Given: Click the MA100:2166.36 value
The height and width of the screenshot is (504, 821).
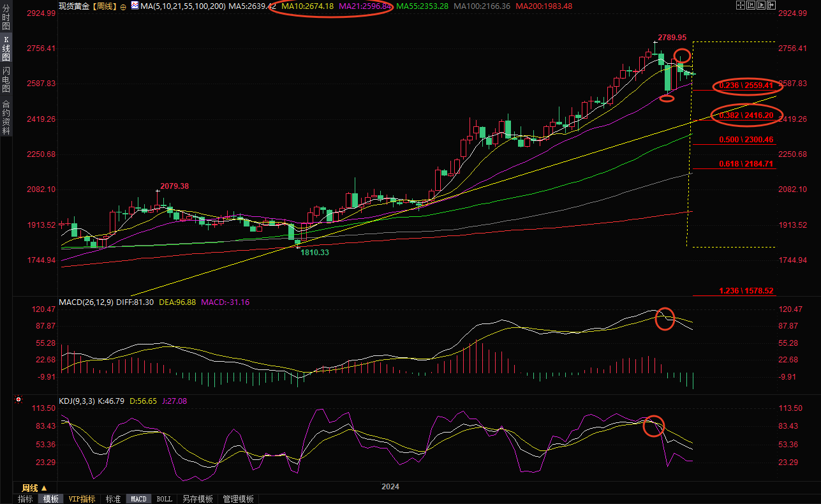Looking at the screenshot, I should point(482,6).
